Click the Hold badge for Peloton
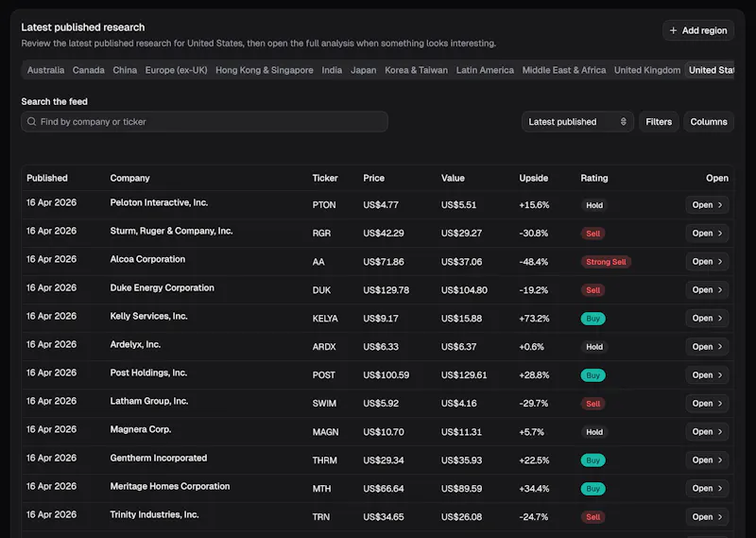The width and height of the screenshot is (756, 538). tap(594, 205)
